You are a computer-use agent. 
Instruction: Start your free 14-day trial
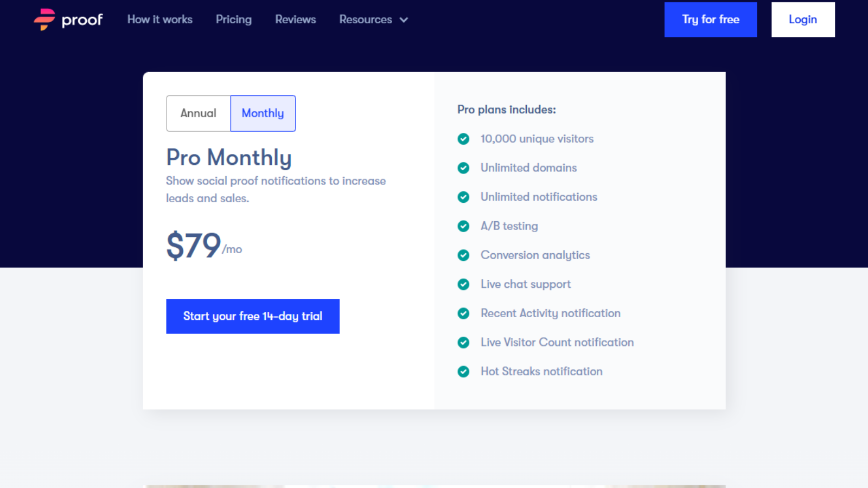pos(253,316)
